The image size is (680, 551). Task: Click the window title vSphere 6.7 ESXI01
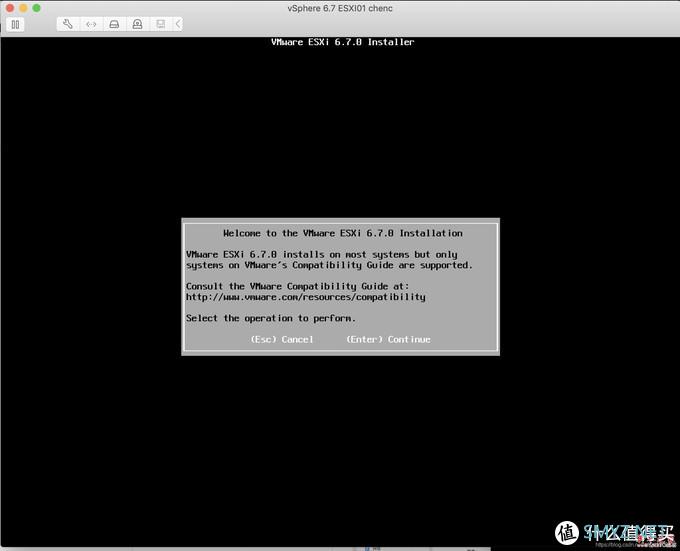point(340,8)
